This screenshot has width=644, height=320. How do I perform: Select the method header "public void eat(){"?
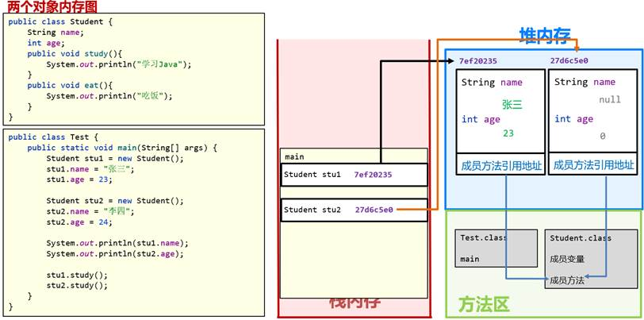70,85
